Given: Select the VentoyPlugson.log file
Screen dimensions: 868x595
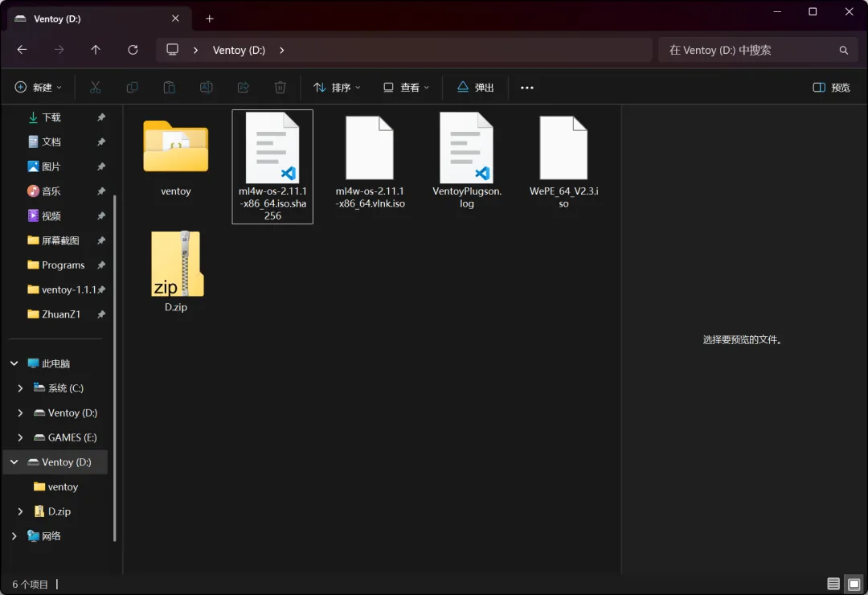Looking at the screenshot, I should [467, 161].
